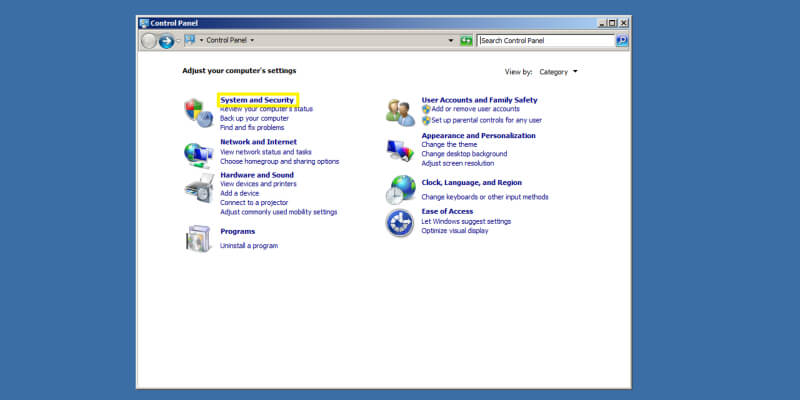Maximize the Control Panel window
This screenshot has height=400, width=800.
613,23
